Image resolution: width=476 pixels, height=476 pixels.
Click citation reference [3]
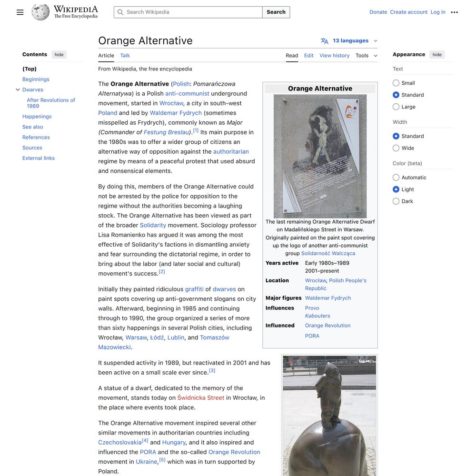(212, 371)
